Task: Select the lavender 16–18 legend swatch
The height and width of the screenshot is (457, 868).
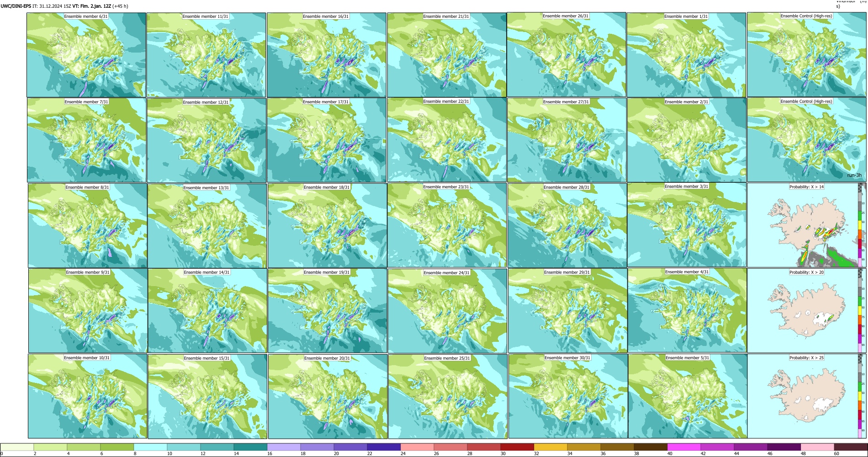Action: [x=284, y=447]
